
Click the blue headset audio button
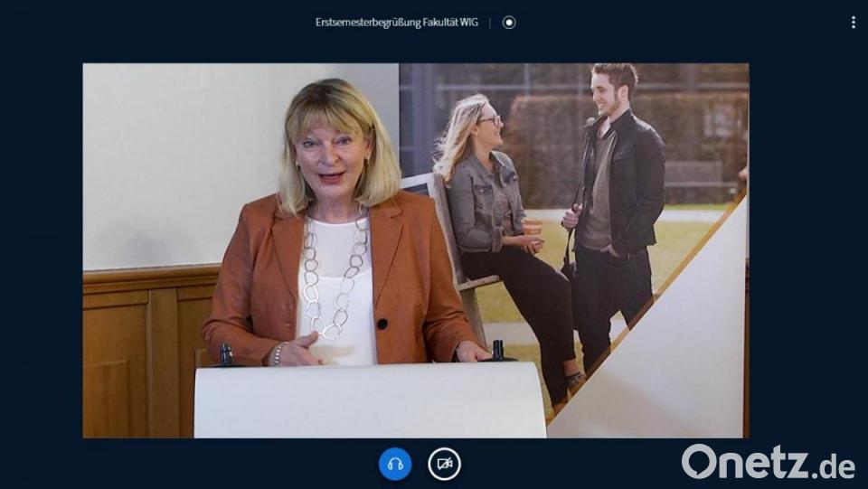pos(395,464)
